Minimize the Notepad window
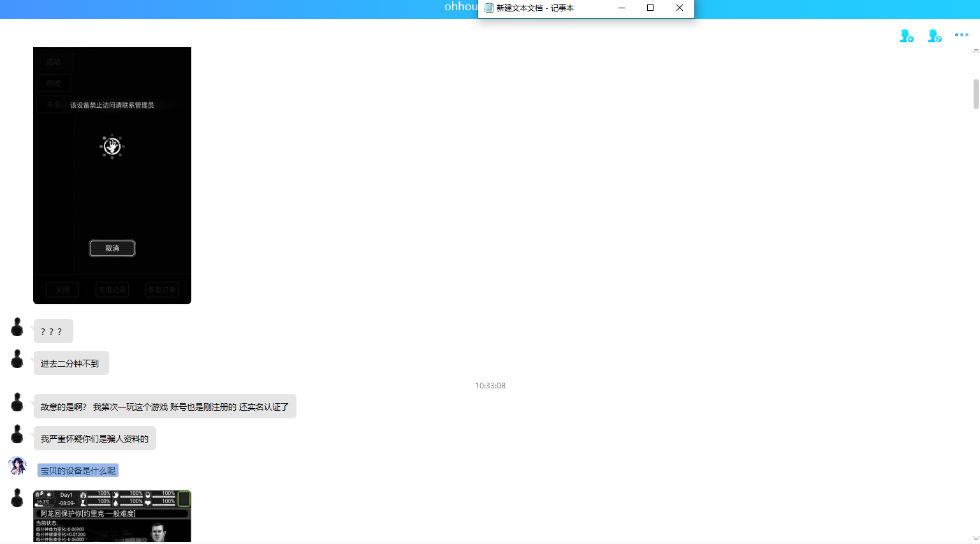 [621, 8]
